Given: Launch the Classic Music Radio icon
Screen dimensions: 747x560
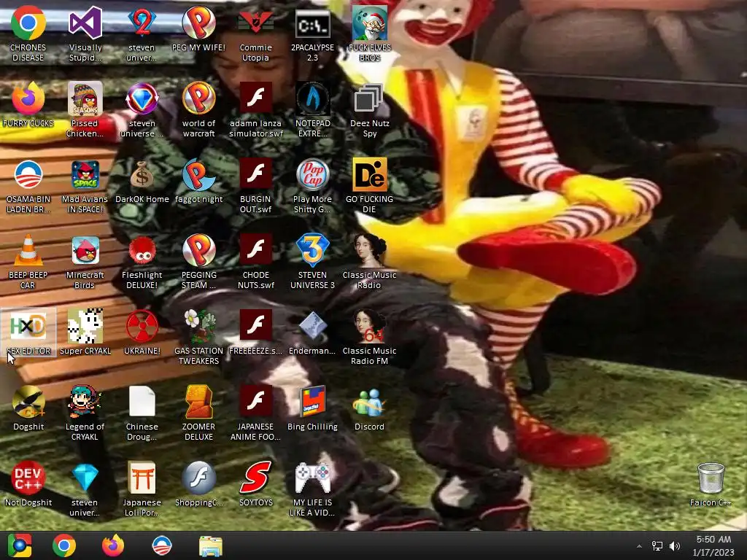Looking at the screenshot, I should [369, 250].
